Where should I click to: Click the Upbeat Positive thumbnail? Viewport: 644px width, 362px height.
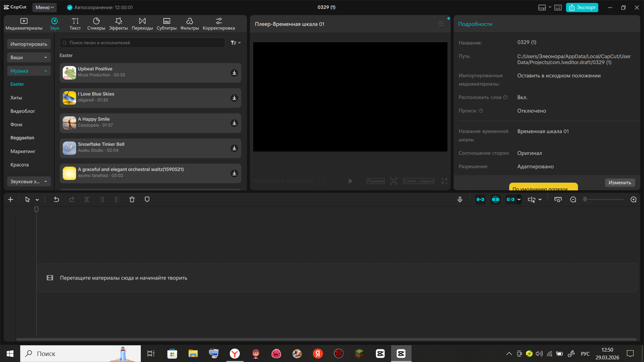pos(69,73)
